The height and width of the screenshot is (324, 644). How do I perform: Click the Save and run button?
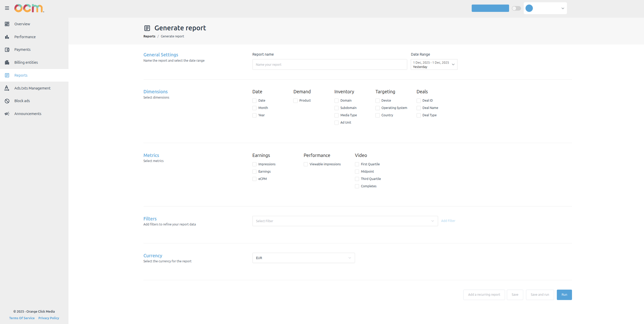540,295
